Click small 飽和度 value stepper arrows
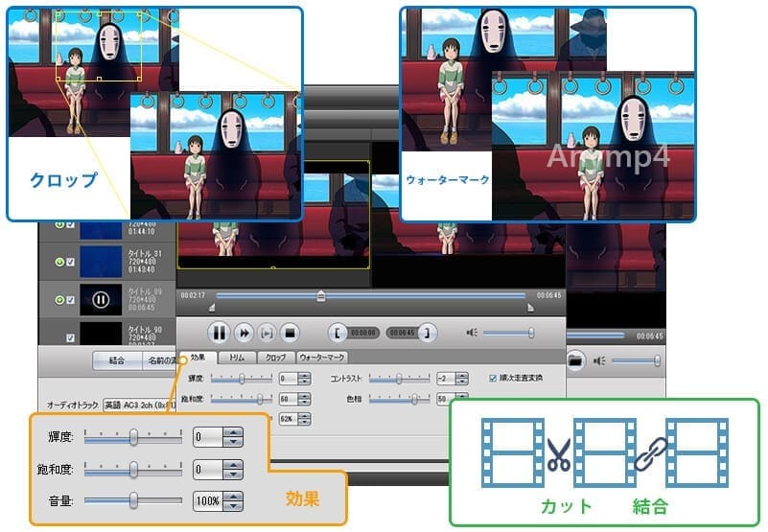768x532 pixels. (x=304, y=400)
